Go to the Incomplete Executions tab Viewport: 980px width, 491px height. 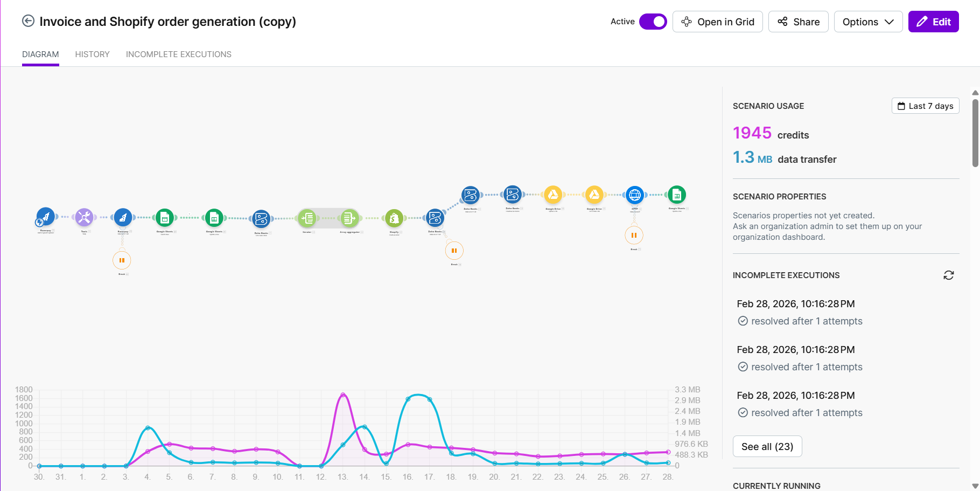(x=179, y=54)
